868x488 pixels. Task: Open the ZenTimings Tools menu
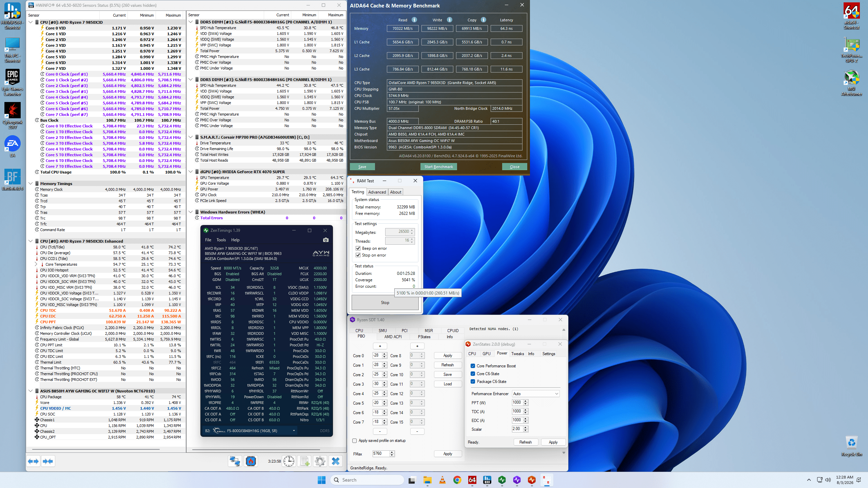[x=221, y=240]
